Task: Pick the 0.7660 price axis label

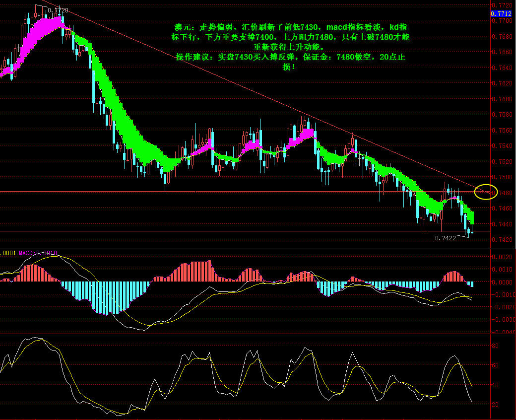Action: click(502, 52)
